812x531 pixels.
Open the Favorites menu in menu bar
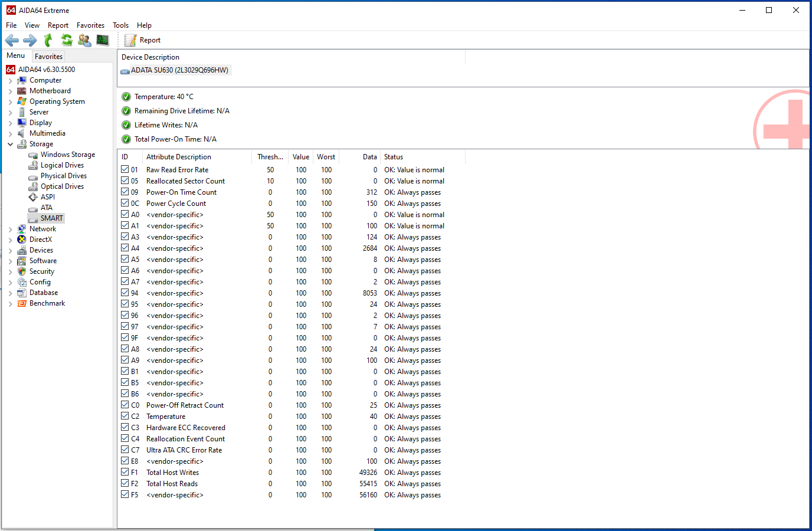(90, 25)
